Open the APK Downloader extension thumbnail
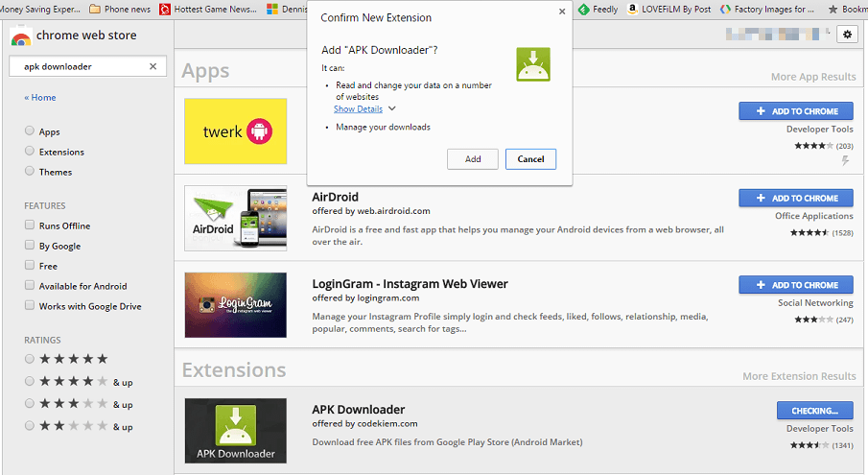Image resolution: width=868 pixels, height=475 pixels. tap(236, 431)
